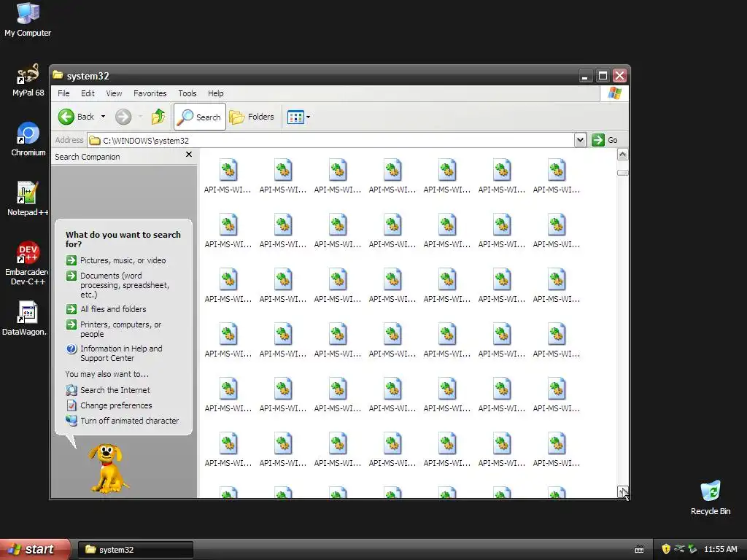Open the DataWagon desktop shortcut
747x560 pixels.
tap(26, 318)
